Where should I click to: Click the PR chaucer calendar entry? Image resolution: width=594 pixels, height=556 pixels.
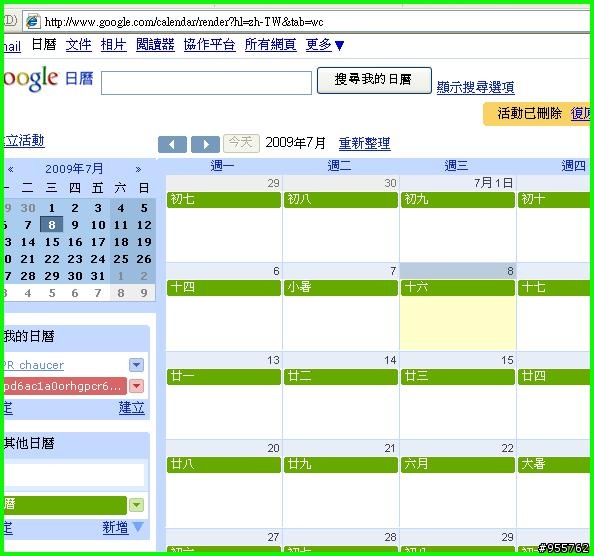(34, 365)
